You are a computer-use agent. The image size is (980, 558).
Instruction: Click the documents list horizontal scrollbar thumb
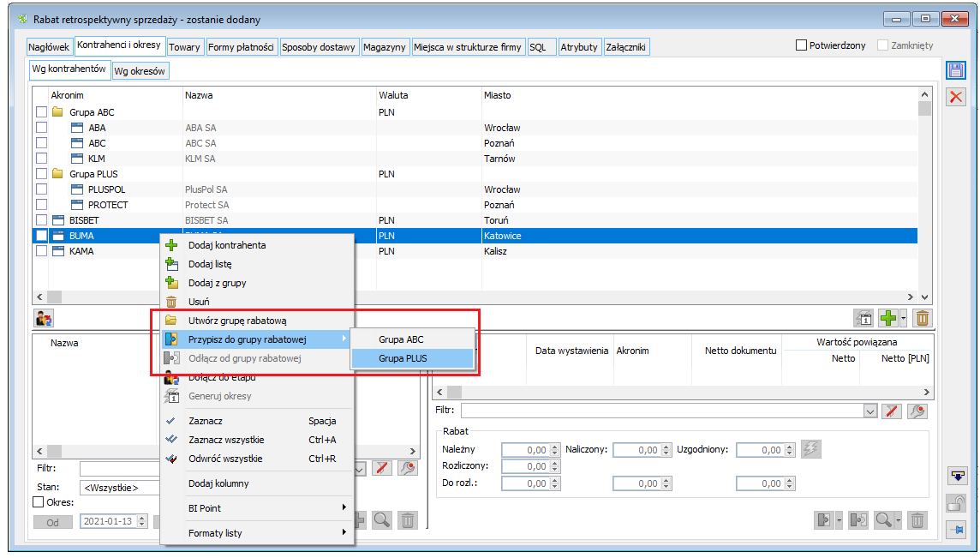(454, 392)
